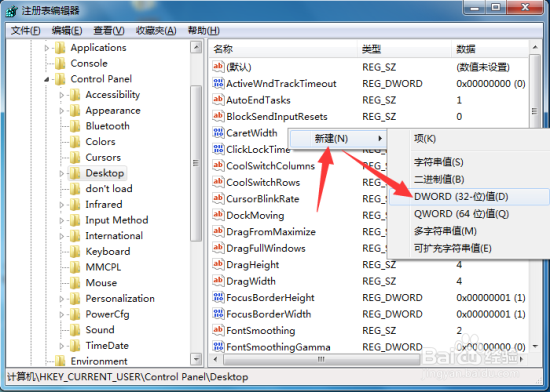Select the CoolSwitchColumns value name
Viewport: 550px width, 392px height.
(270, 165)
